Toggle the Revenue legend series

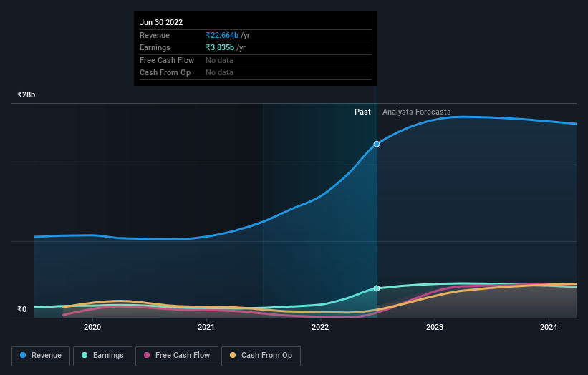tap(41, 356)
